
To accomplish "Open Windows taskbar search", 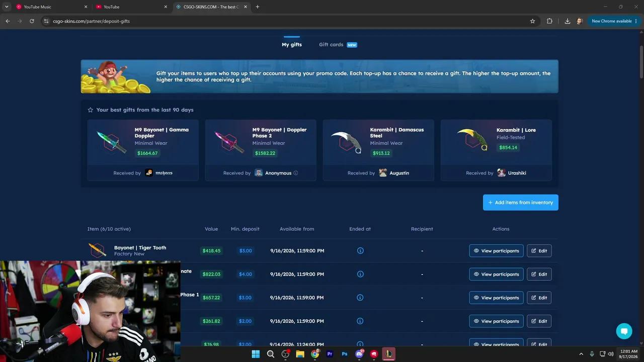I will [x=271, y=354].
